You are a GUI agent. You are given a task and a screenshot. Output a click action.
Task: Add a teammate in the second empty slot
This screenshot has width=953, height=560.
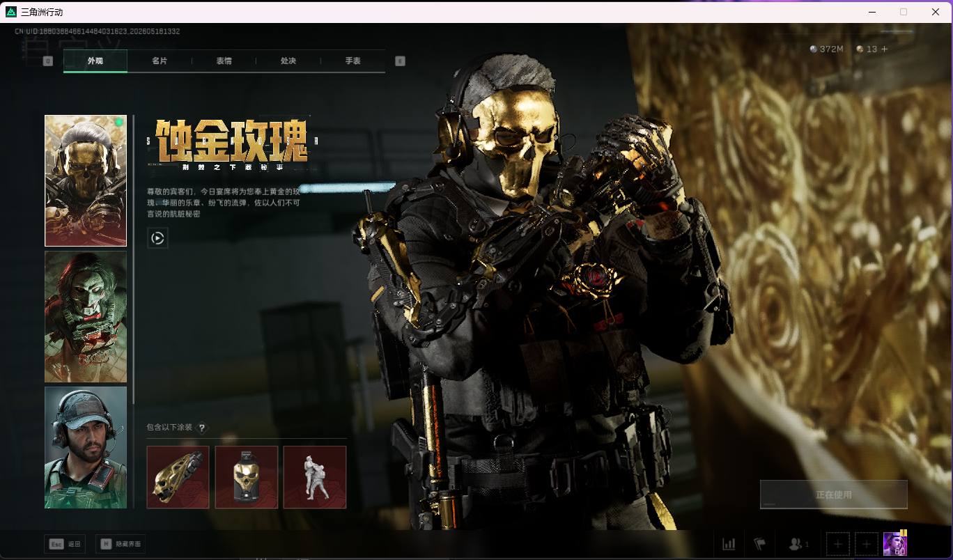(867, 544)
